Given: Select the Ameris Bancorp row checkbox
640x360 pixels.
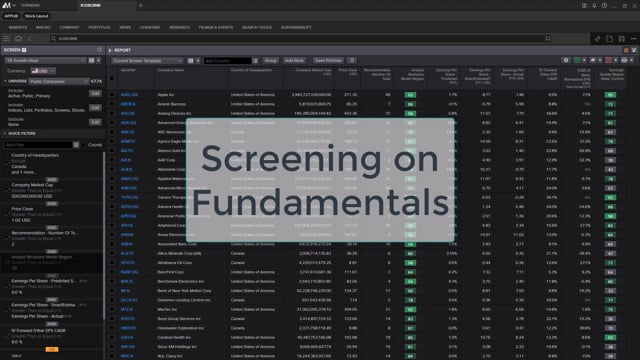Looking at the screenshot, I should click(112, 104).
